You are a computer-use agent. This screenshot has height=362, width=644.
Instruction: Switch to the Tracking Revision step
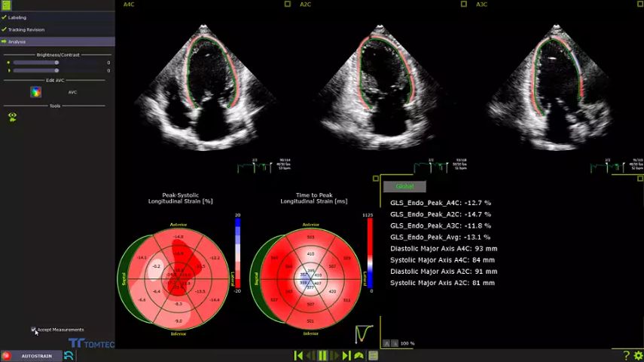(x=26, y=29)
